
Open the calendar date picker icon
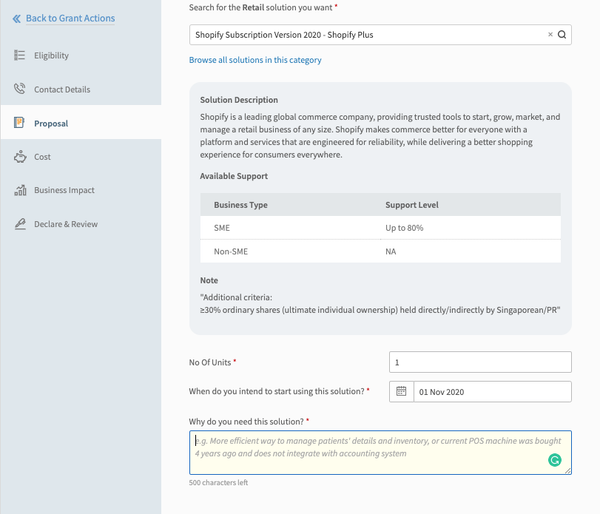coord(401,391)
